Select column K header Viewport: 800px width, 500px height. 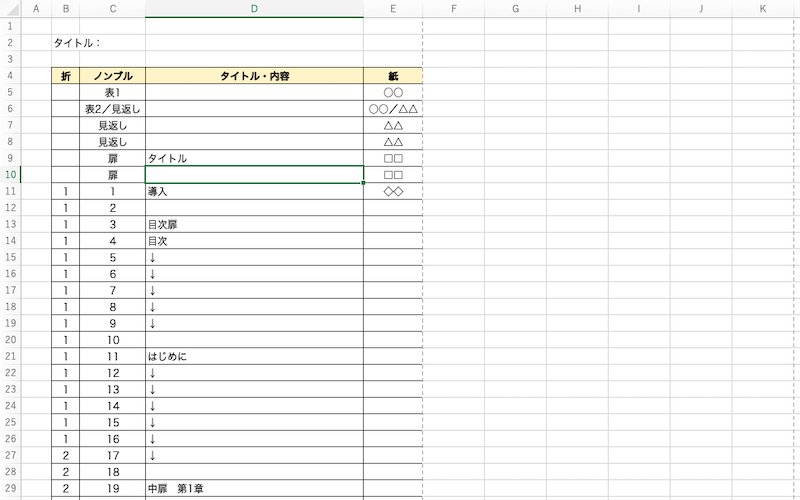(x=764, y=9)
